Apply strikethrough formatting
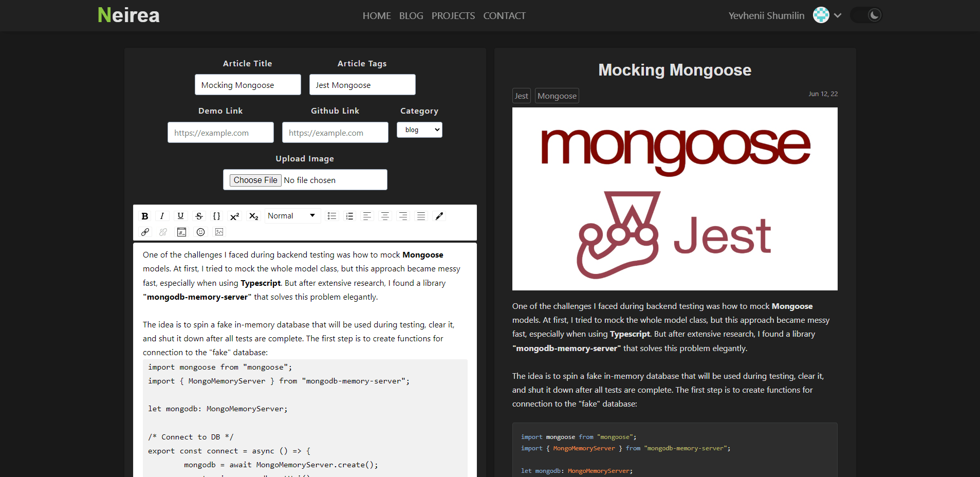 pyautogui.click(x=199, y=216)
